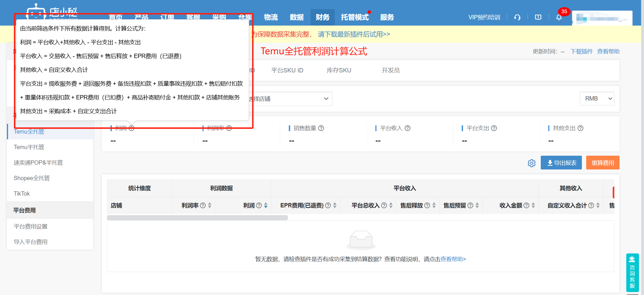Switch to 库存SKU tab
644x295 pixels.
click(339, 70)
